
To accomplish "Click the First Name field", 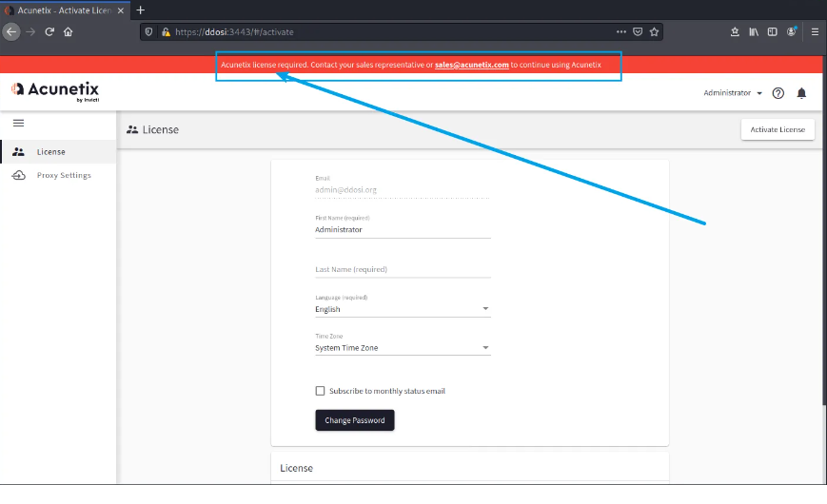I will 403,230.
